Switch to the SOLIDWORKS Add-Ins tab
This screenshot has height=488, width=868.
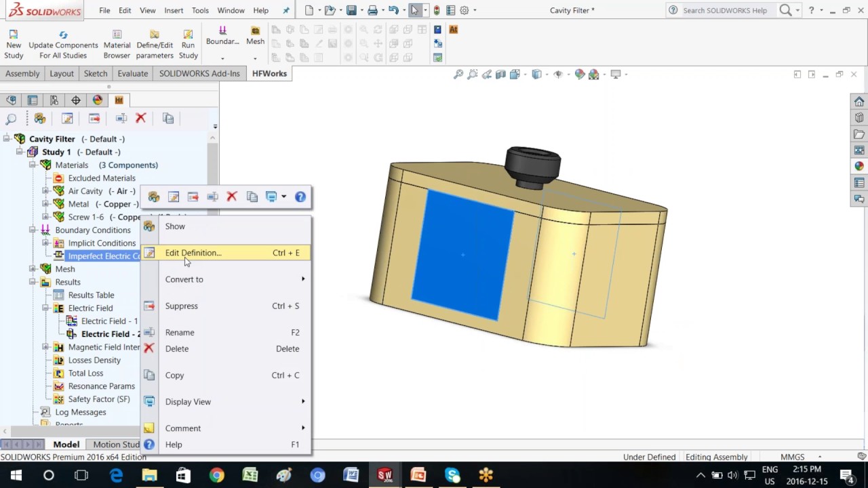[199, 73]
